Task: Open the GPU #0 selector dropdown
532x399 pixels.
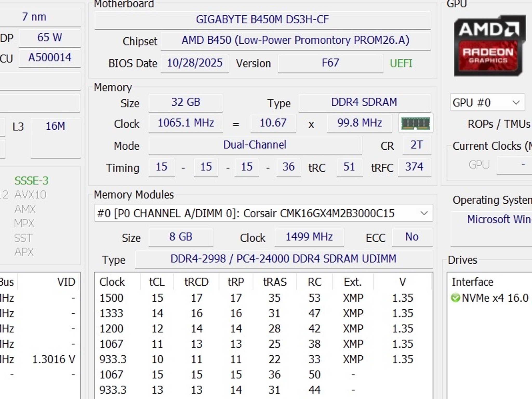Action: 487,102
